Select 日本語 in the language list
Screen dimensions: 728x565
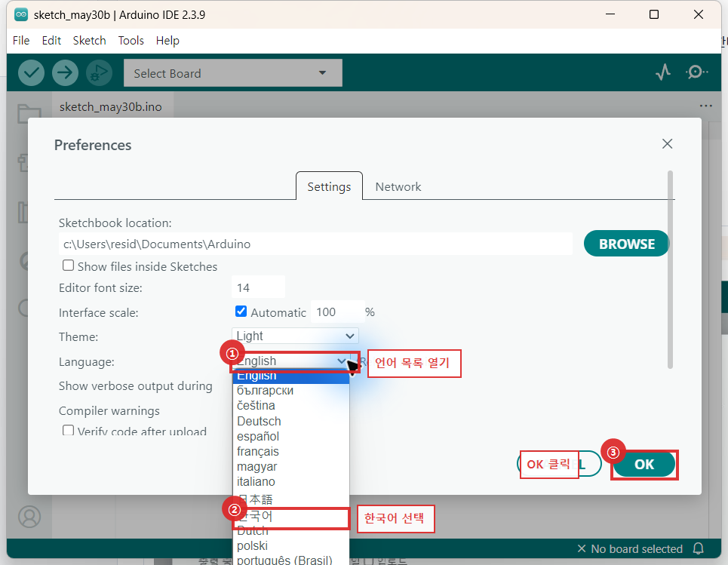click(x=290, y=499)
